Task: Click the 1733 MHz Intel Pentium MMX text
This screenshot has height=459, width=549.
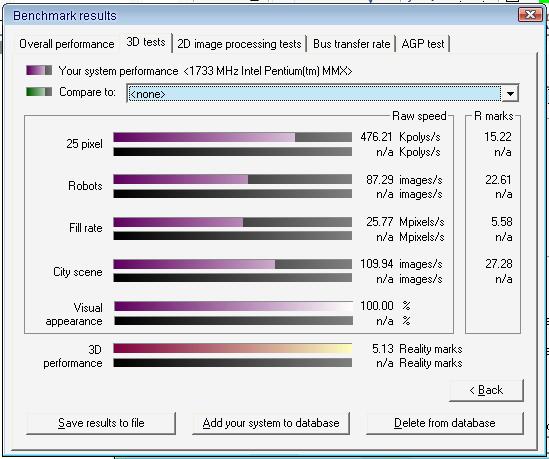Action: tap(267, 71)
